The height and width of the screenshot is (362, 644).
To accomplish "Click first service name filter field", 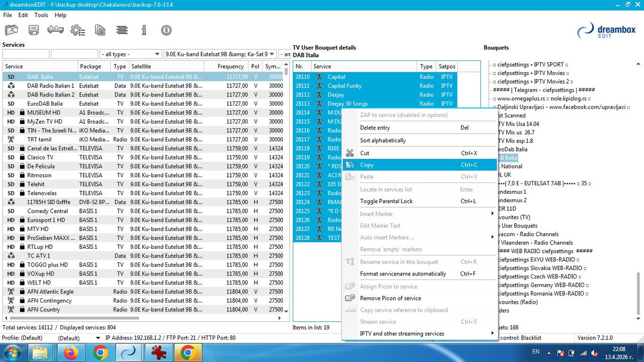I will tap(26, 54).
